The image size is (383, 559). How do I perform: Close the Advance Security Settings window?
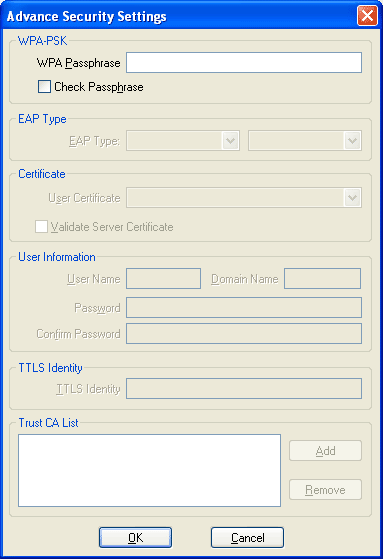coord(367,16)
